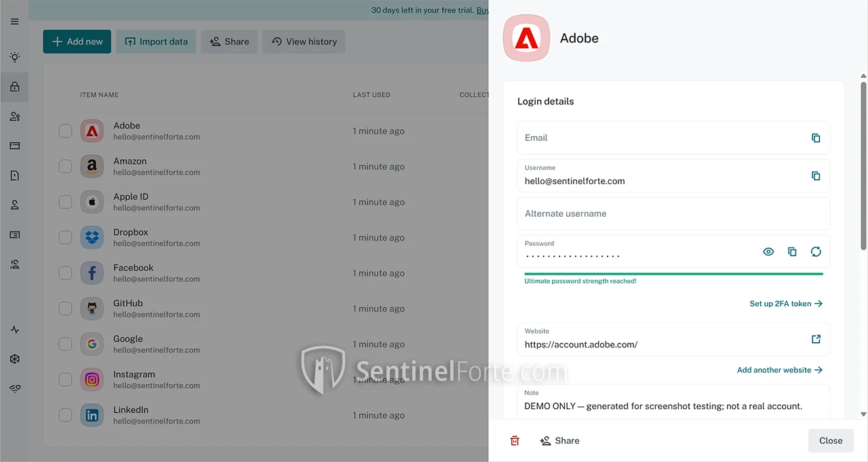Viewport: 868px width, 462px height.
Task: Delete this Adobe item with trash icon
Action: pos(515,441)
